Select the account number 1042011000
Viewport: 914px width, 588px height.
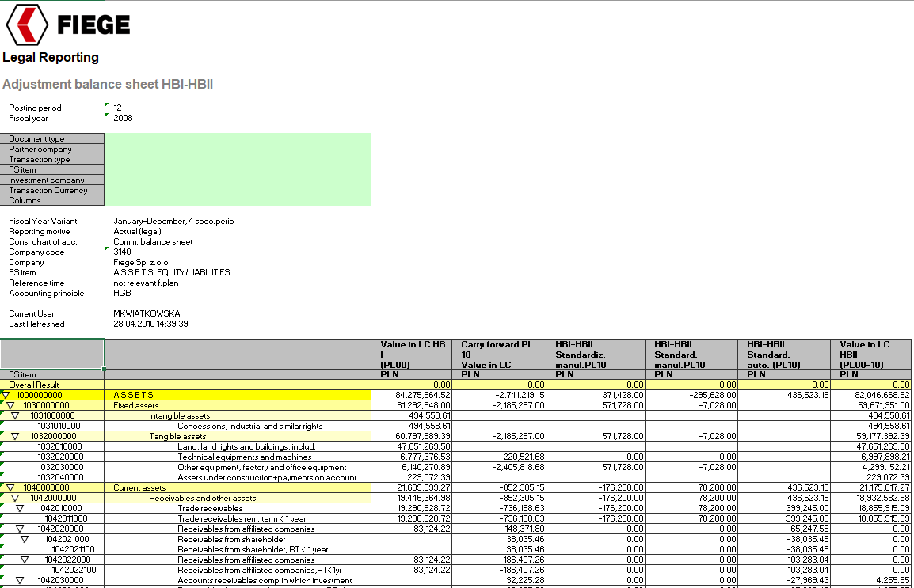tap(67, 518)
